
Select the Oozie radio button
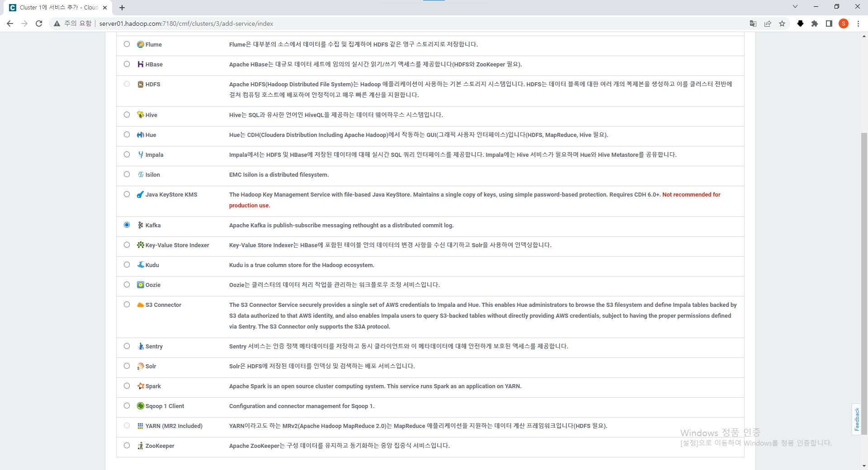127,285
